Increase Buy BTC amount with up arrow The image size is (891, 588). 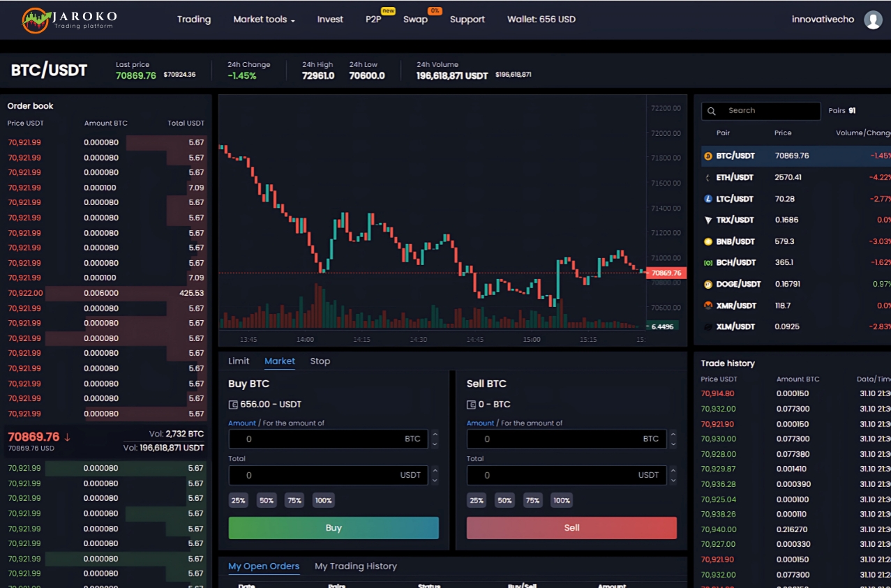(x=435, y=435)
